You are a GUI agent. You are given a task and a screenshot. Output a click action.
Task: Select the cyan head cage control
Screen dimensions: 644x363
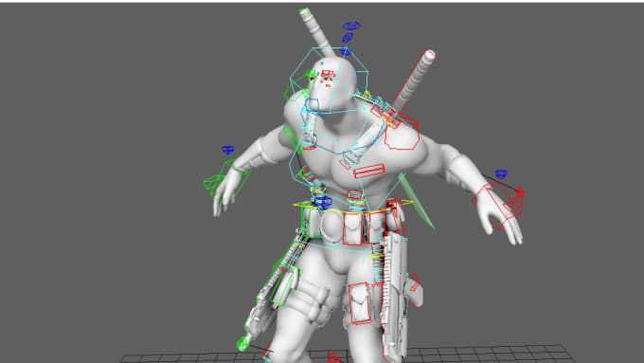[329, 80]
